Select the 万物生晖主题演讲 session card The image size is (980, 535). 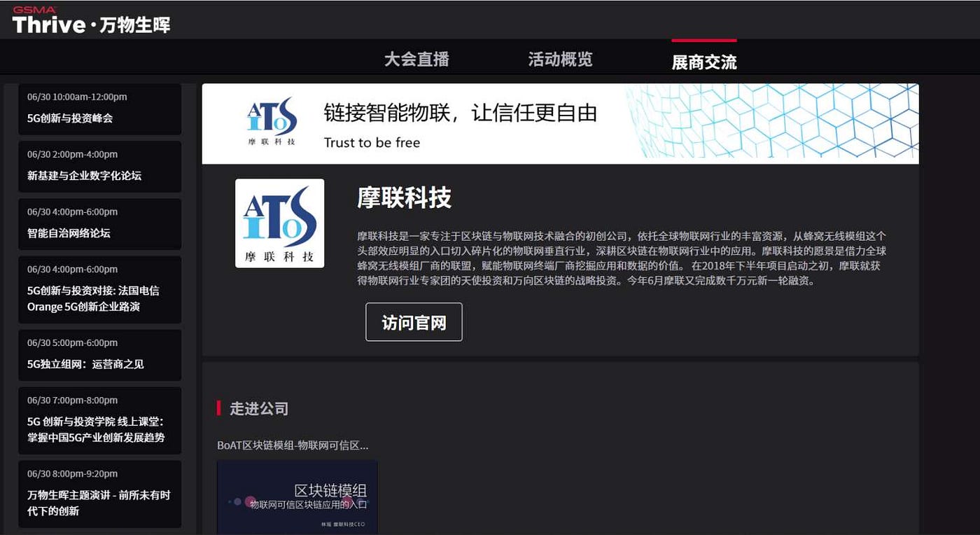pyautogui.click(x=99, y=494)
